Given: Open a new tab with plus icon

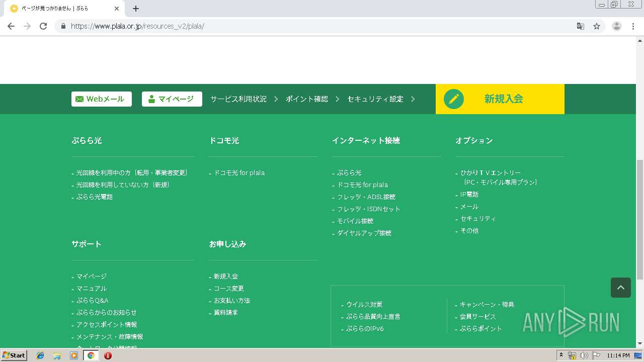Looking at the screenshot, I should point(136,9).
